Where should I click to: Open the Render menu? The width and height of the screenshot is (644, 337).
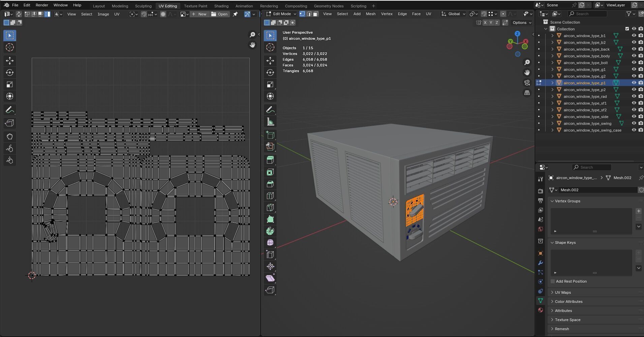coord(42,5)
